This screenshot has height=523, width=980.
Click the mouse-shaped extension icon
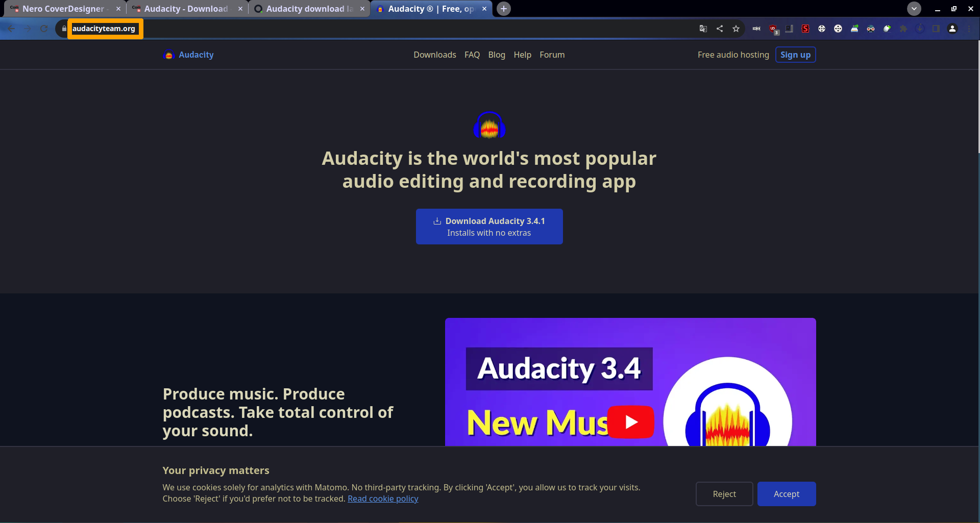click(887, 29)
